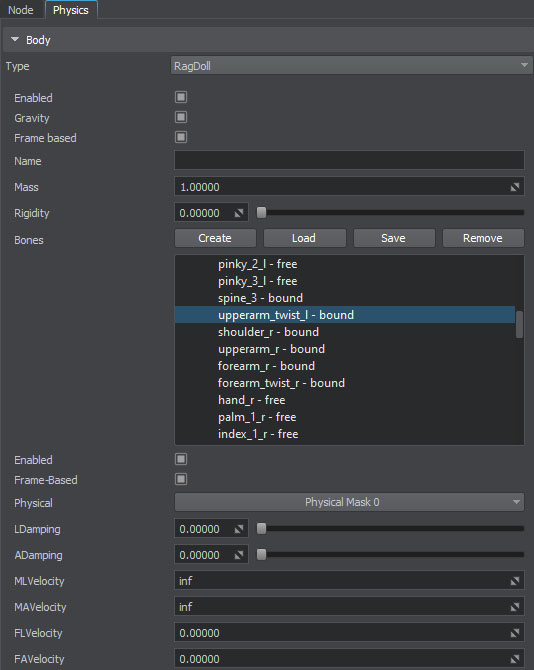Click the drag-arrow icon in the Mass field

pos(515,187)
